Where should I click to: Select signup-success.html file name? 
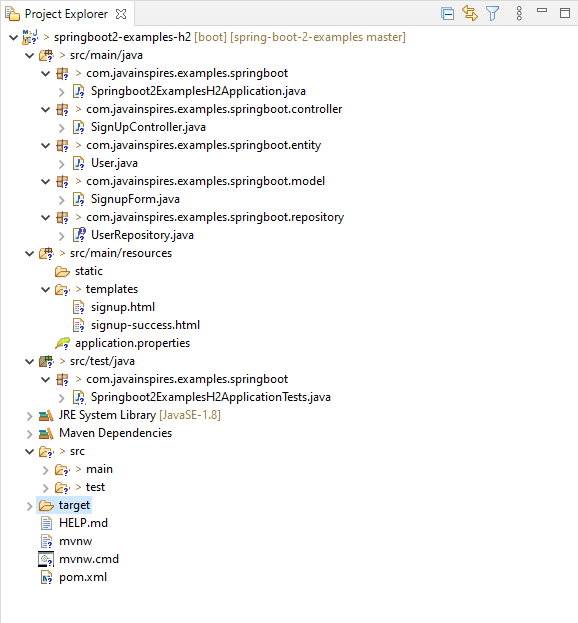click(x=145, y=325)
